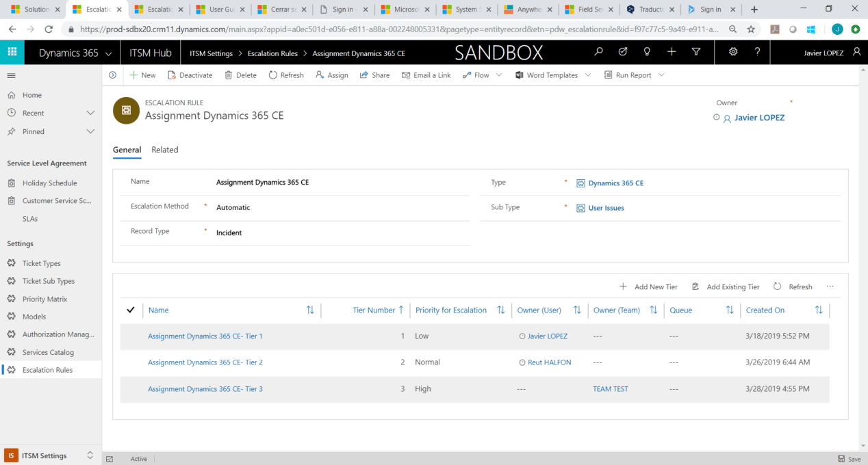Open advanced find funnel icon

tap(696, 52)
